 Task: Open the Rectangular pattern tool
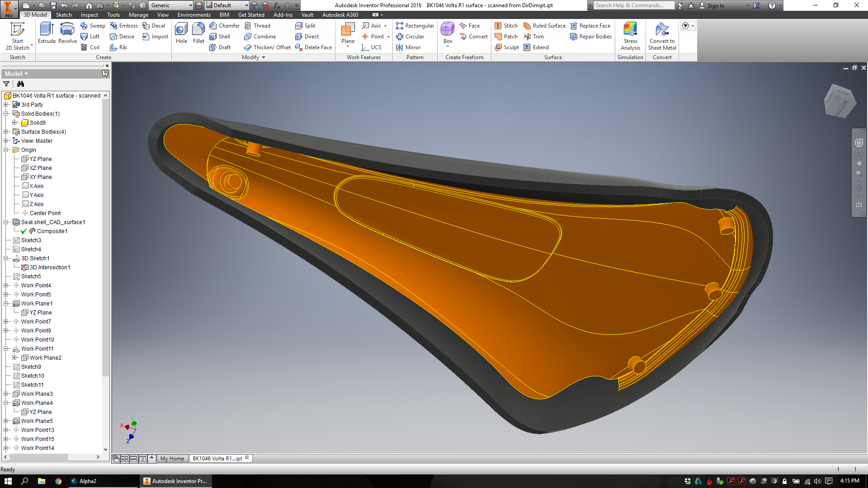(x=415, y=26)
